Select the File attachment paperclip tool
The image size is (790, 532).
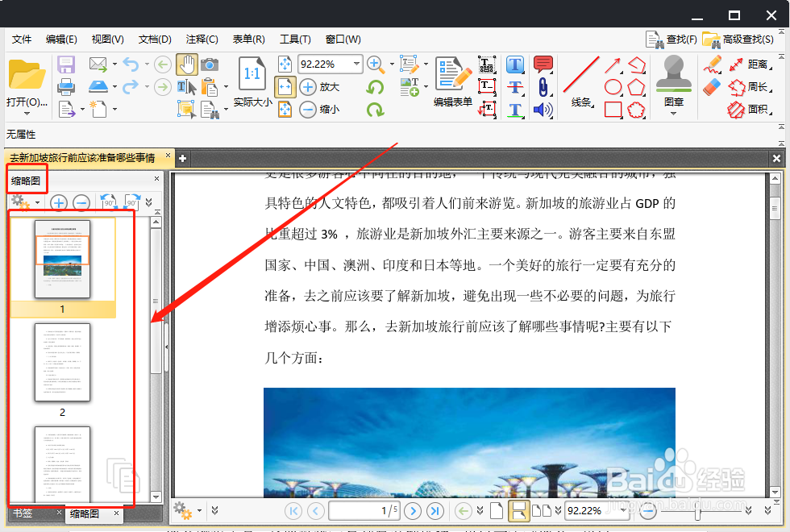(543, 87)
